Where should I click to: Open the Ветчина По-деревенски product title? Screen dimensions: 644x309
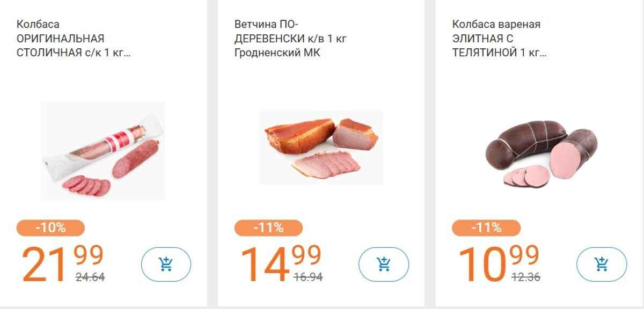(x=294, y=39)
